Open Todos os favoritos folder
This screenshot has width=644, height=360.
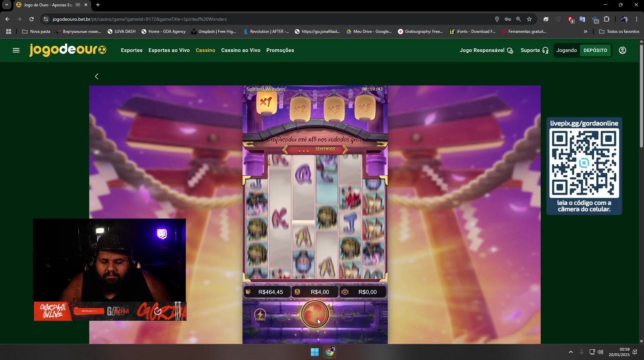[x=619, y=32]
